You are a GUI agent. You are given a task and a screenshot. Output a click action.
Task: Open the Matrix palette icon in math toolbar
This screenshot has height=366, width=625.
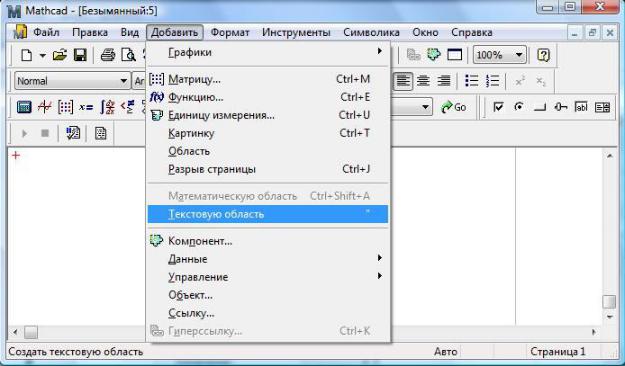coord(65,107)
